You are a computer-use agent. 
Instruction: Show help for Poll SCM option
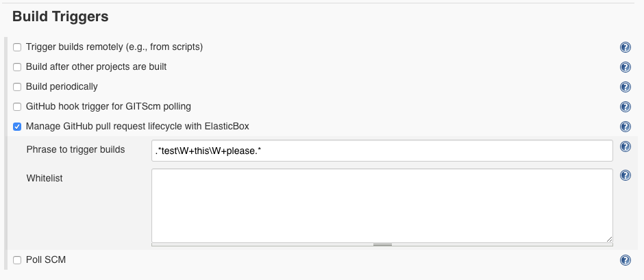point(625,260)
